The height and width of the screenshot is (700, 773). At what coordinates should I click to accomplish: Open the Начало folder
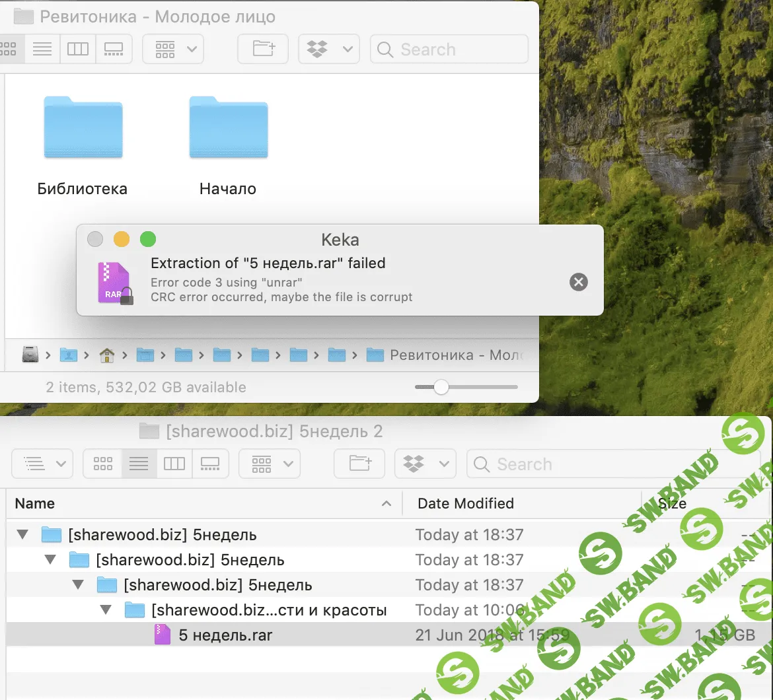pyautogui.click(x=228, y=129)
